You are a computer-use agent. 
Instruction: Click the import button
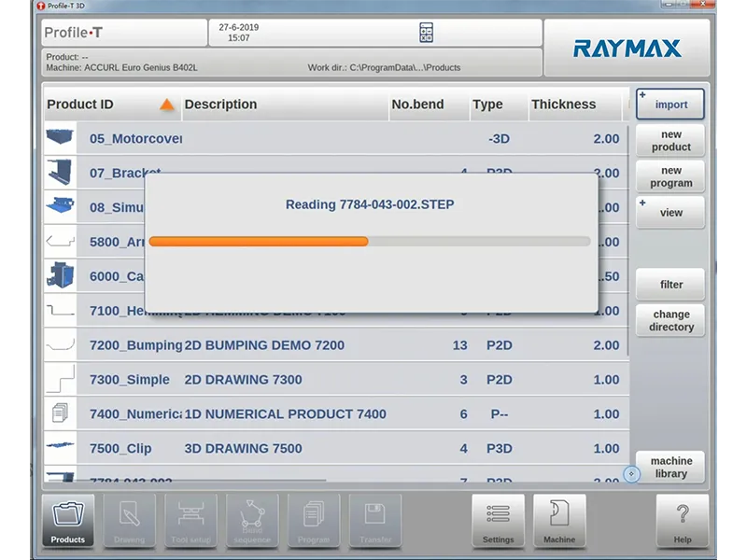[670, 104]
